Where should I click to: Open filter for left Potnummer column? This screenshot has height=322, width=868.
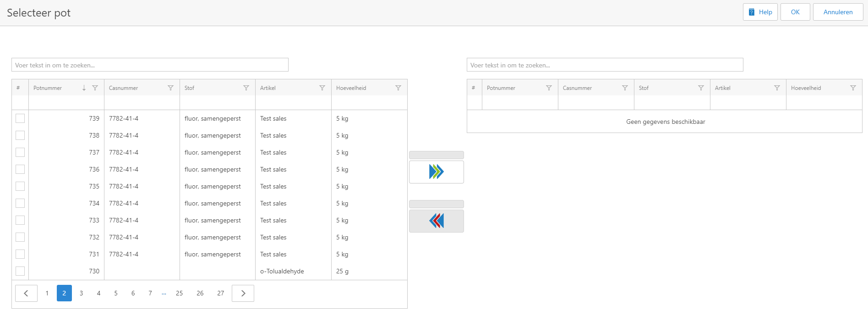95,88
